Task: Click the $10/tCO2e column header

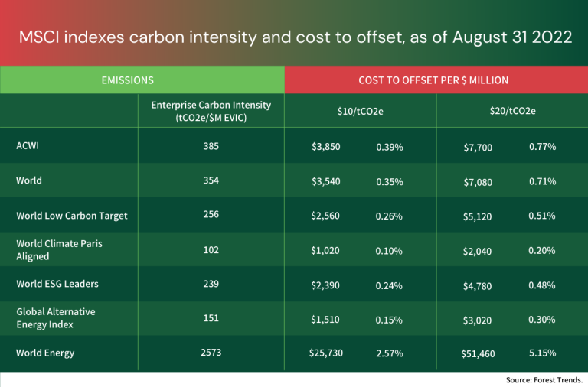Action: [360, 111]
